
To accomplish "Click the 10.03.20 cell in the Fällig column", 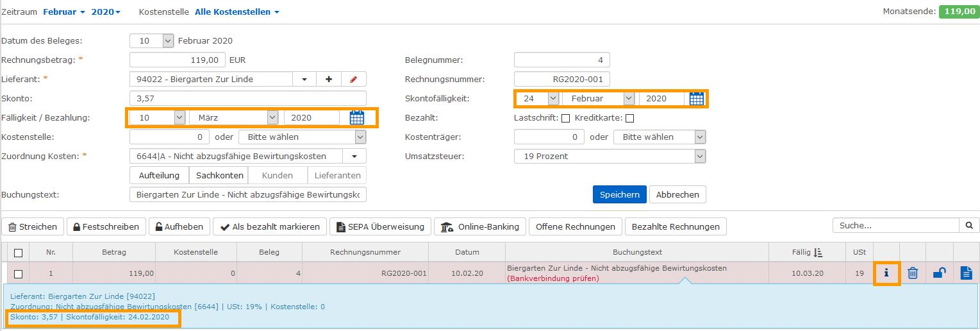I will pyautogui.click(x=806, y=274).
